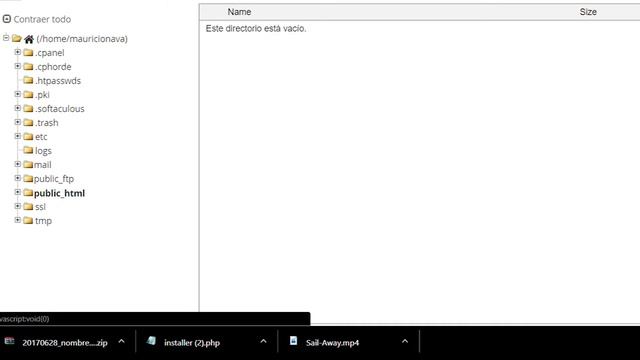Click the open folder icon beside home
Viewport: 640px width, 360px height.
(17, 38)
